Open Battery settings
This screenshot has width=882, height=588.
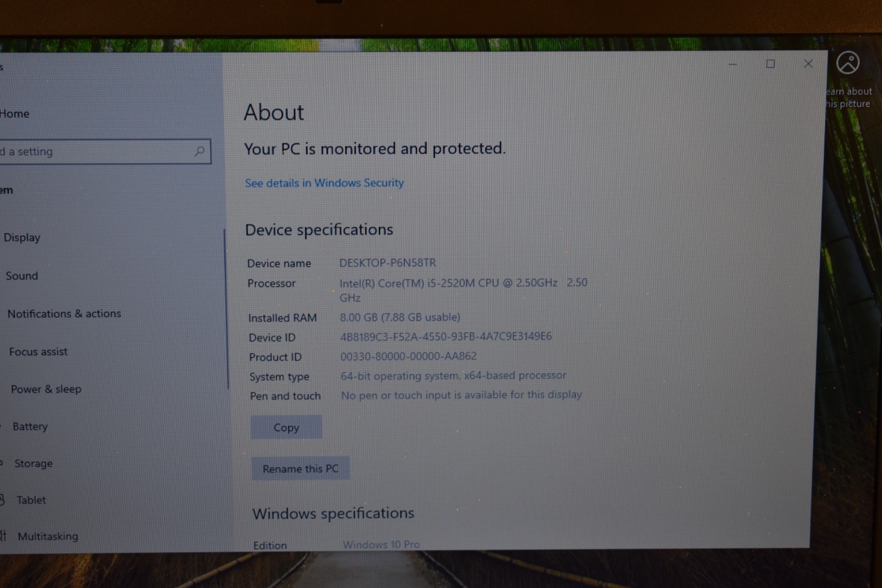click(30, 427)
